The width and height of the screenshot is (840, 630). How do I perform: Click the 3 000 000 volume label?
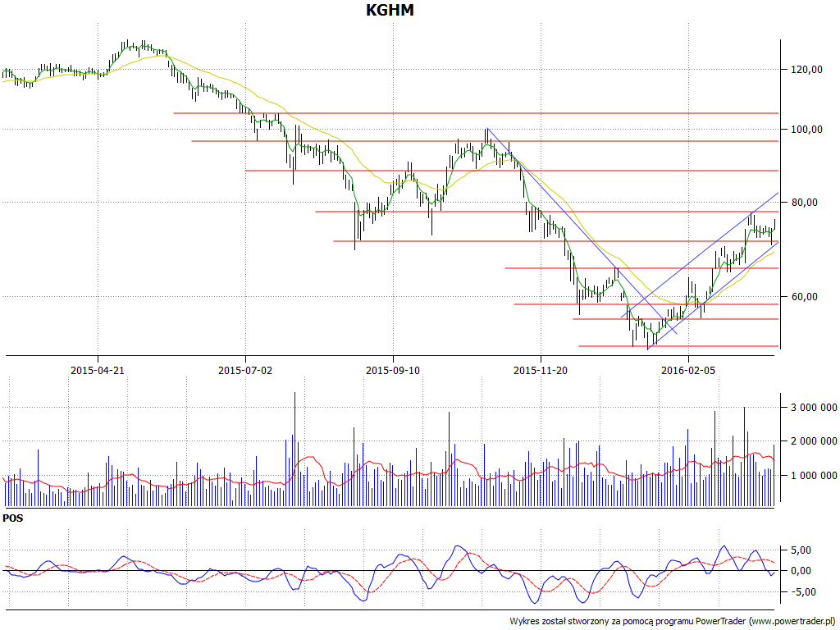coord(814,407)
